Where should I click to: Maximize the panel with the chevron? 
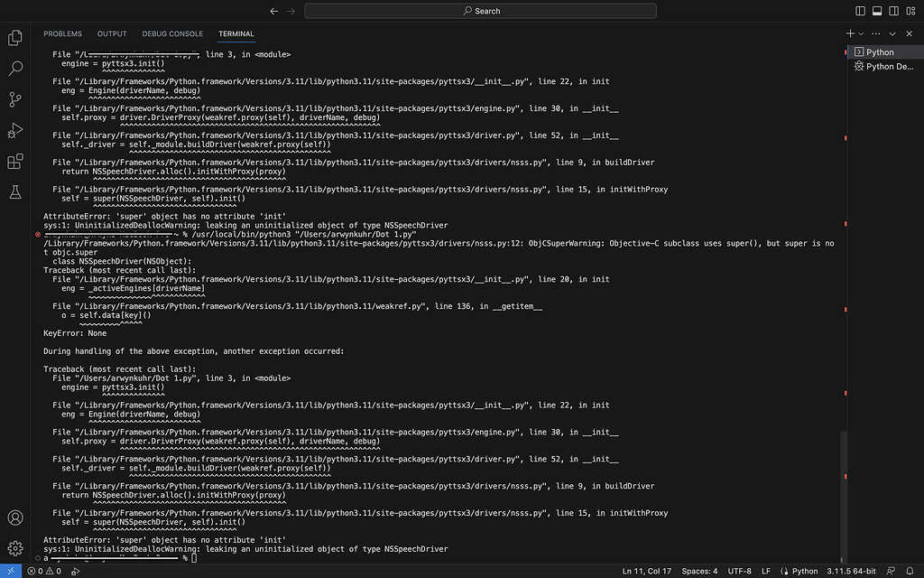click(892, 33)
